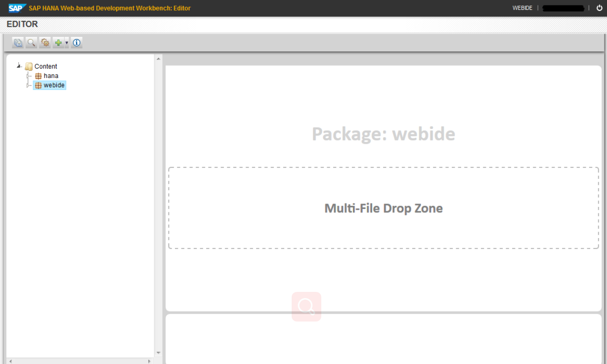This screenshot has height=364, width=607.
Task: Open SAP HANA Web-based Development Workbench header link
Action: (108, 8)
